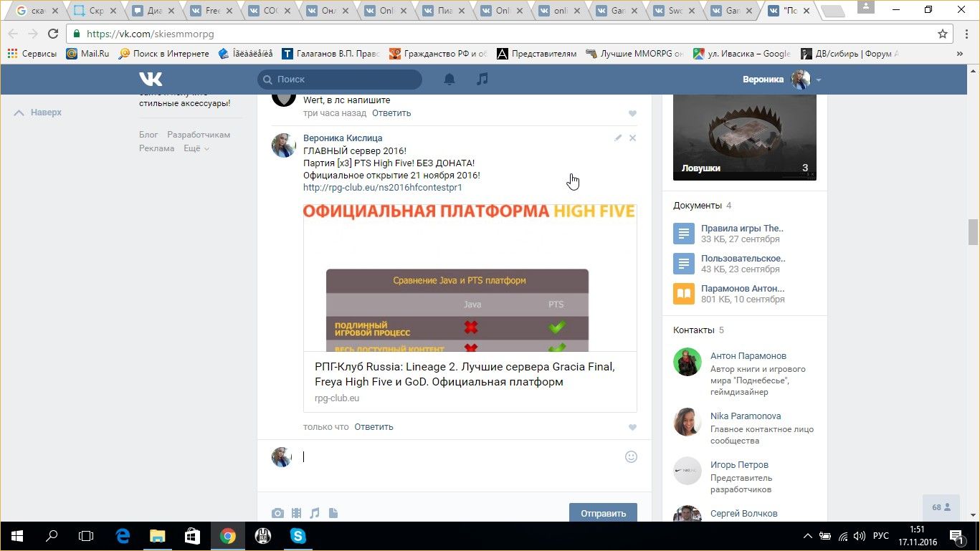This screenshot has width=980, height=551.
Task: Open the Правила игры The.. document
Action: point(742,229)
